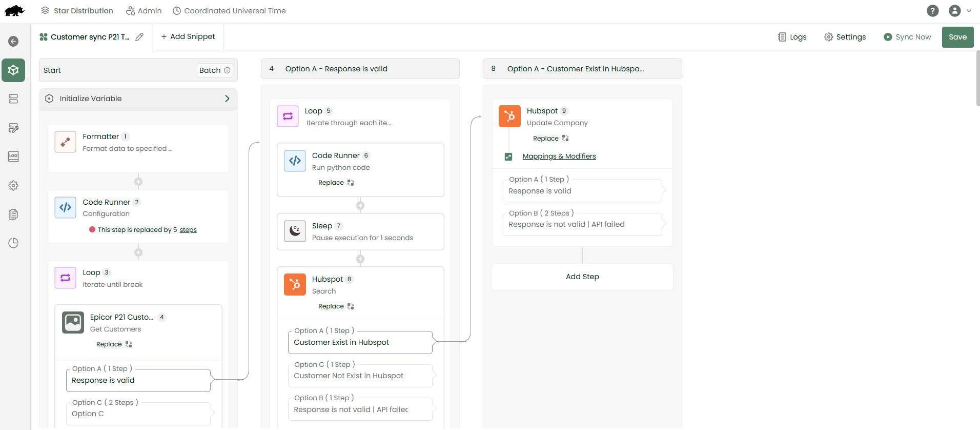
Task: Select Customer Exist in Hubspot option
Action: tap(360, 342)
